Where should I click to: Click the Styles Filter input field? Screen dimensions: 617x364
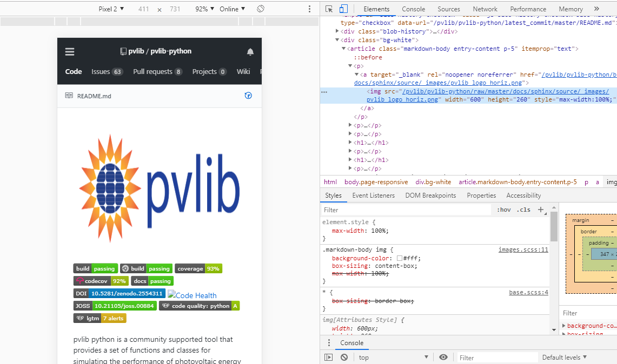point(406,210)
